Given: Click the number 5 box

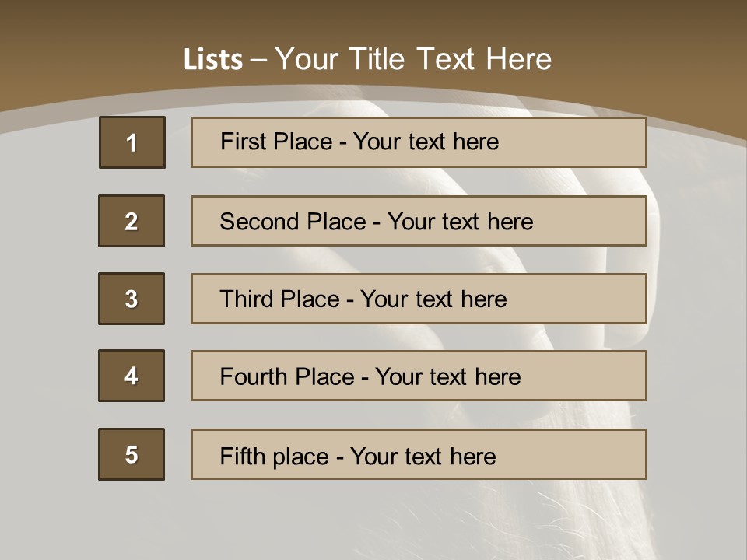Looking at the screenshot, I should click(132, 454).
